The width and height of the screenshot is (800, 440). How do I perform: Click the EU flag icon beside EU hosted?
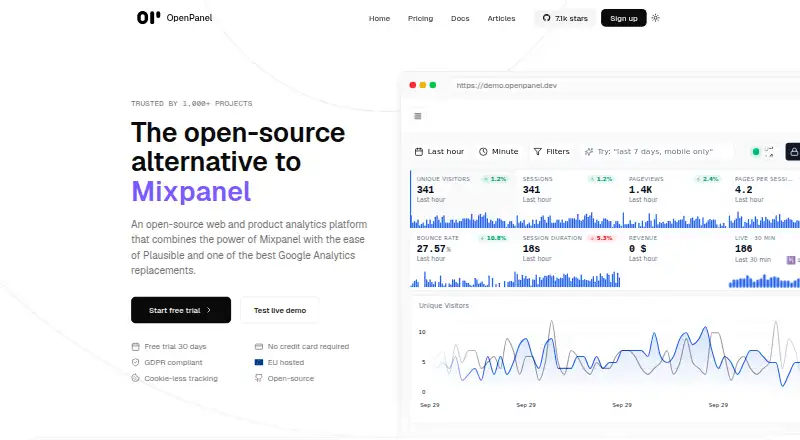point(259,362)
